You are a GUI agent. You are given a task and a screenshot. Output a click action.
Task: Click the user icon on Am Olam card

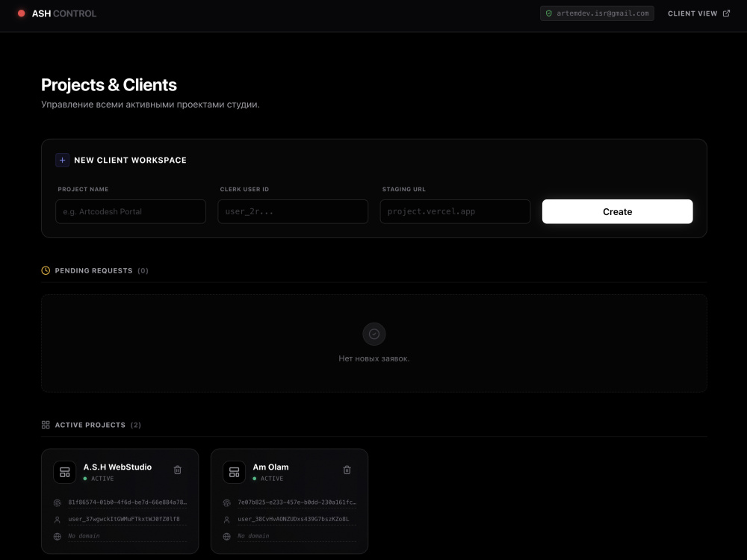pos(227,520)
